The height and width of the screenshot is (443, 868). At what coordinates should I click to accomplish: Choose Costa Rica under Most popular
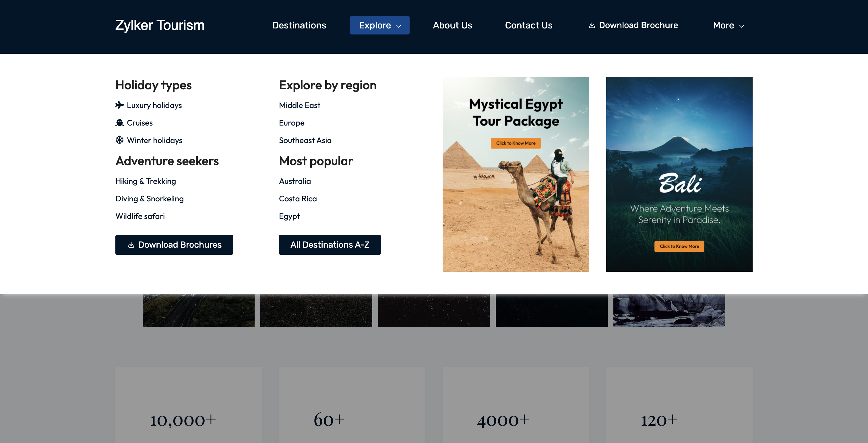298,199
